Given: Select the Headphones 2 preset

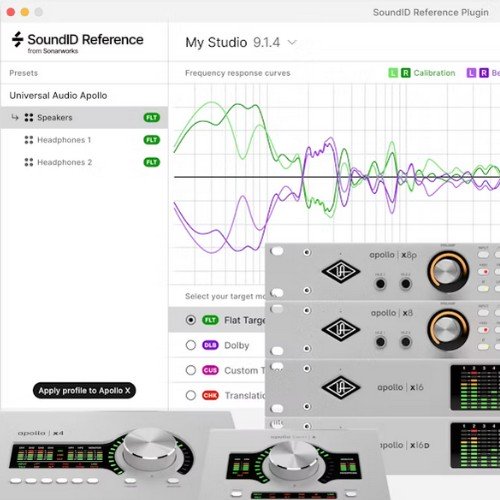Looking at the screenshot, I should point(64,162).
